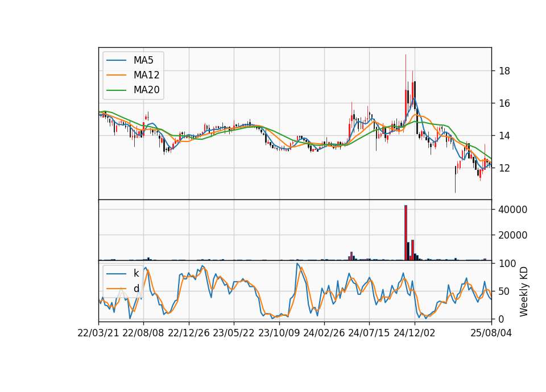The image size is (546, 392).
Task: Click the highest candlestick wick near 19
Action: (406, 72)
